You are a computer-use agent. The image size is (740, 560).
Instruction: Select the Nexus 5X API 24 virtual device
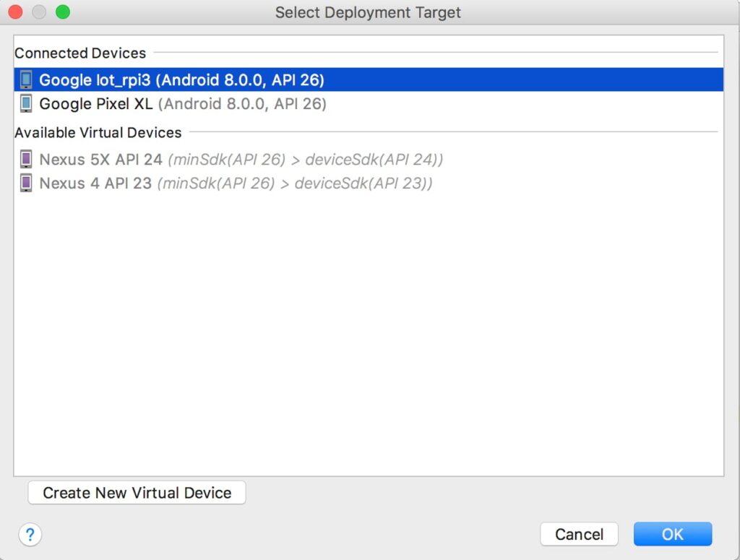pyautogui.click(x=101, y=159)
